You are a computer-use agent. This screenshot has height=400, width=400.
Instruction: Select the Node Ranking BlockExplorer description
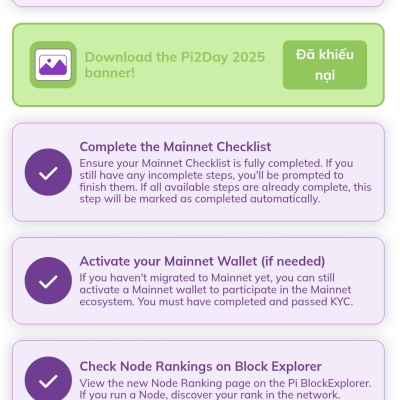coord(225,389)
